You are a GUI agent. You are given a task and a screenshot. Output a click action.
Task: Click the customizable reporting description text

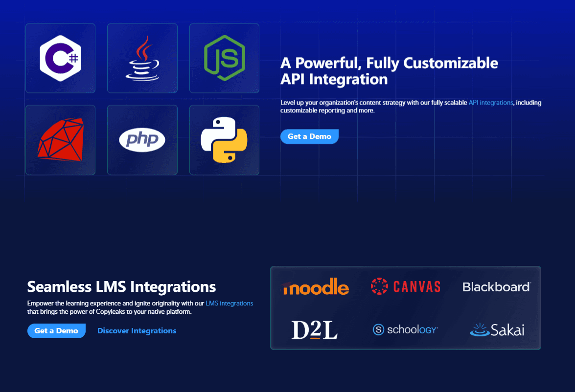click(327, 111)
